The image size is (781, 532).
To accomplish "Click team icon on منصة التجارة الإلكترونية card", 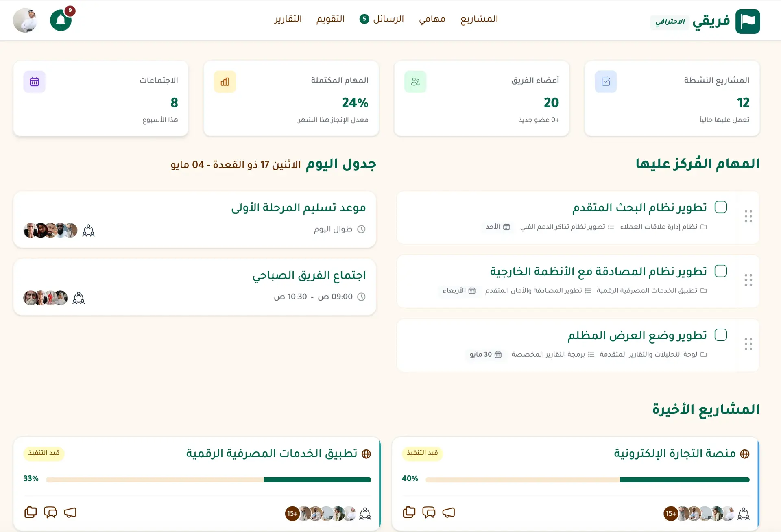I will click(744, 514).
